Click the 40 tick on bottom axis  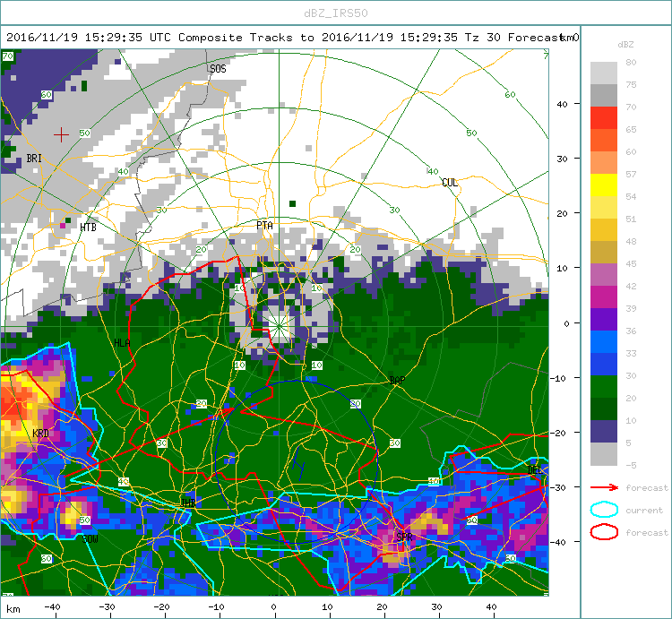pyautogui.click(x=491, y=606)
